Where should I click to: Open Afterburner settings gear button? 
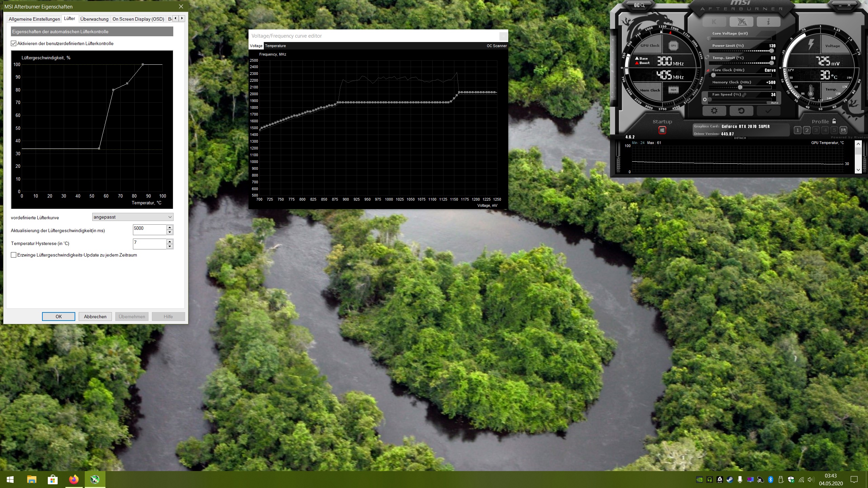click(714, 111)
